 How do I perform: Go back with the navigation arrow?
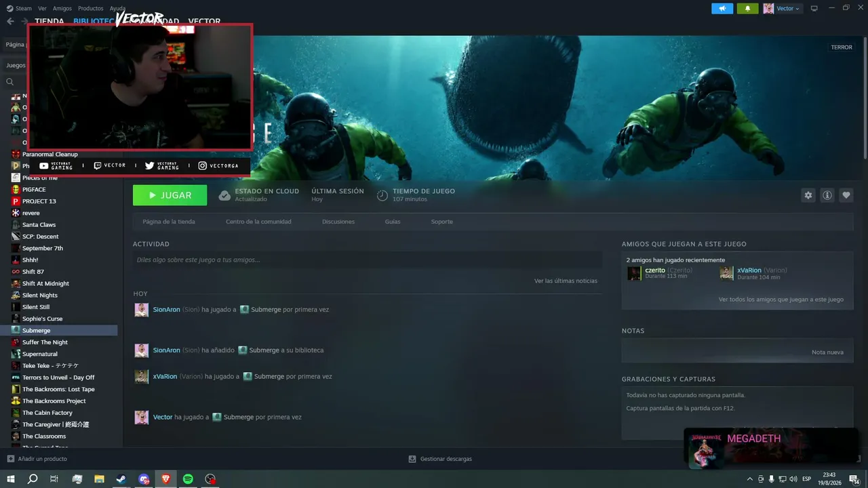click(x=10, y=21)
